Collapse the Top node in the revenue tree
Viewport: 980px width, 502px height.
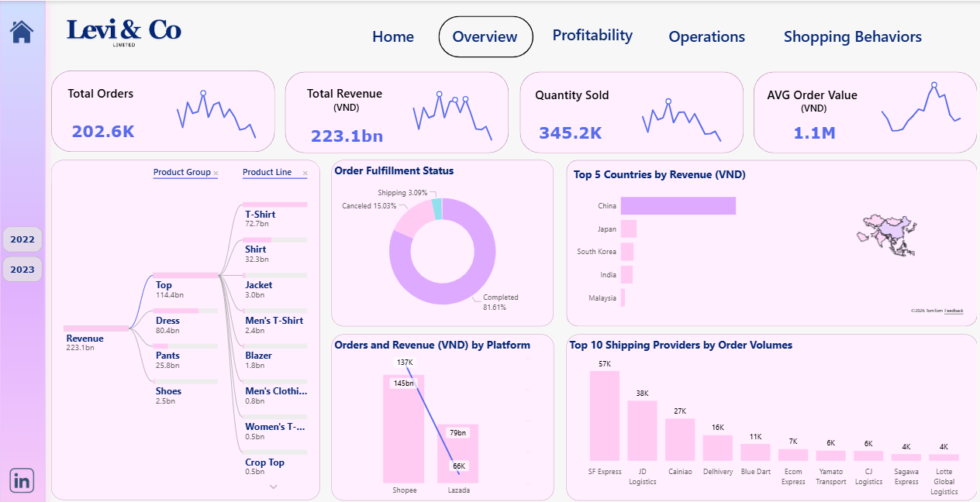click(164, 285)
